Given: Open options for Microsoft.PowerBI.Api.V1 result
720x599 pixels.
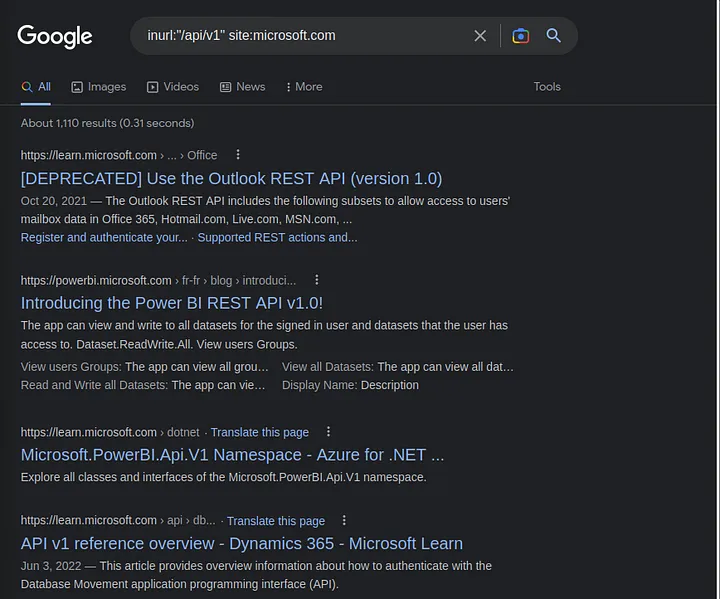Looking at the screenshot, I should pos(329,432).
